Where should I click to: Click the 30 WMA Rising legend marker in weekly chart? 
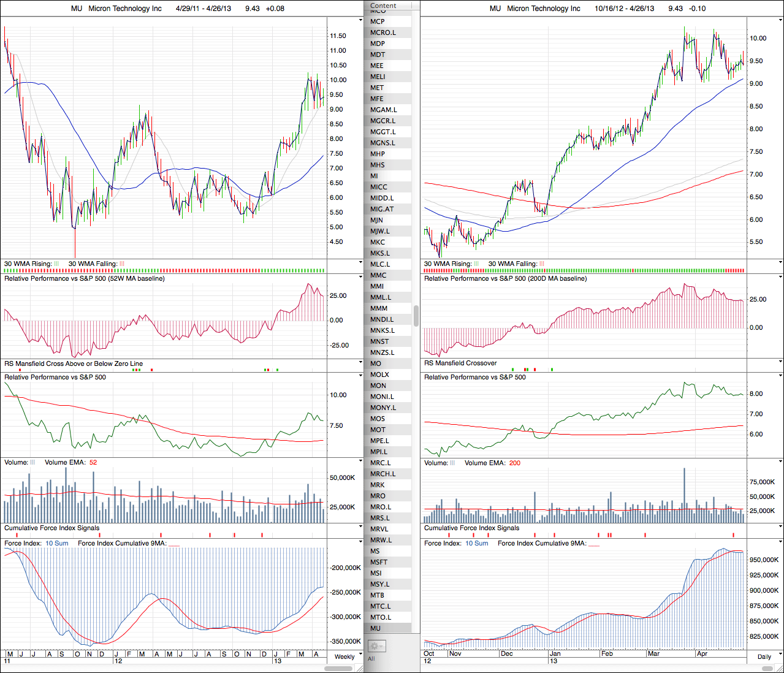click(56, 264)
